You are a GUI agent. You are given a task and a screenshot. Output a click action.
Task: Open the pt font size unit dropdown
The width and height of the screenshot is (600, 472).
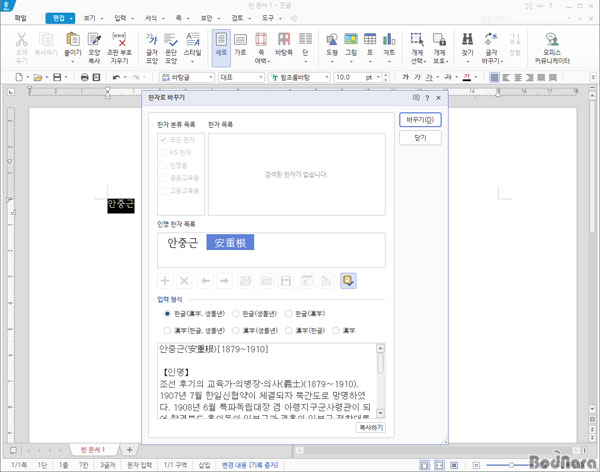point(378,77)
